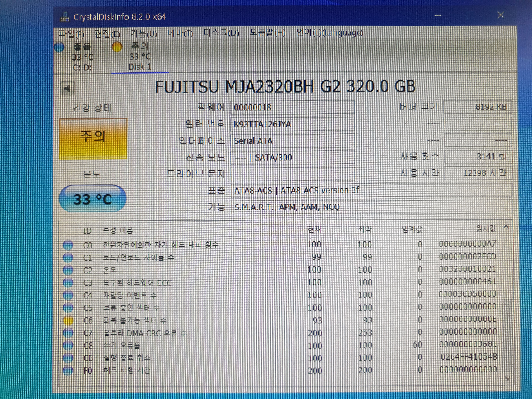This screenshot has height=399, width=532.
Task: Click the 33 °C temperature button
Action: [93, 199]
